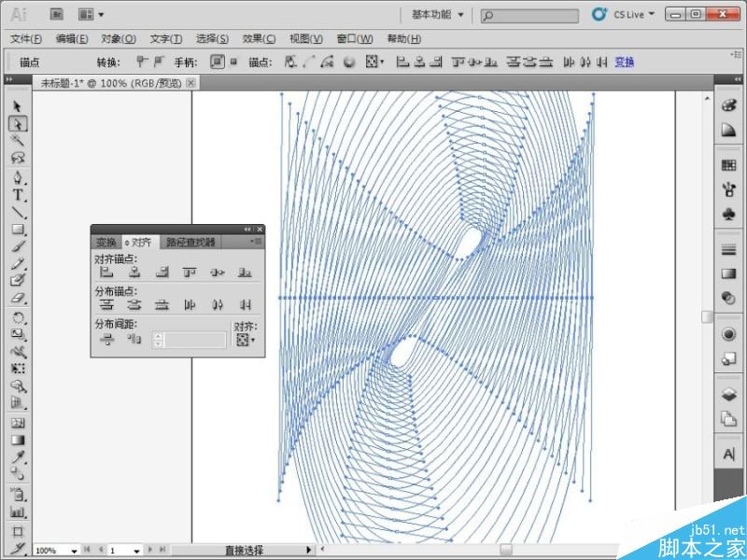Select the Eyedropper tool
The height and width of the screenshot is (560, 747).
[x=17, y=455]
